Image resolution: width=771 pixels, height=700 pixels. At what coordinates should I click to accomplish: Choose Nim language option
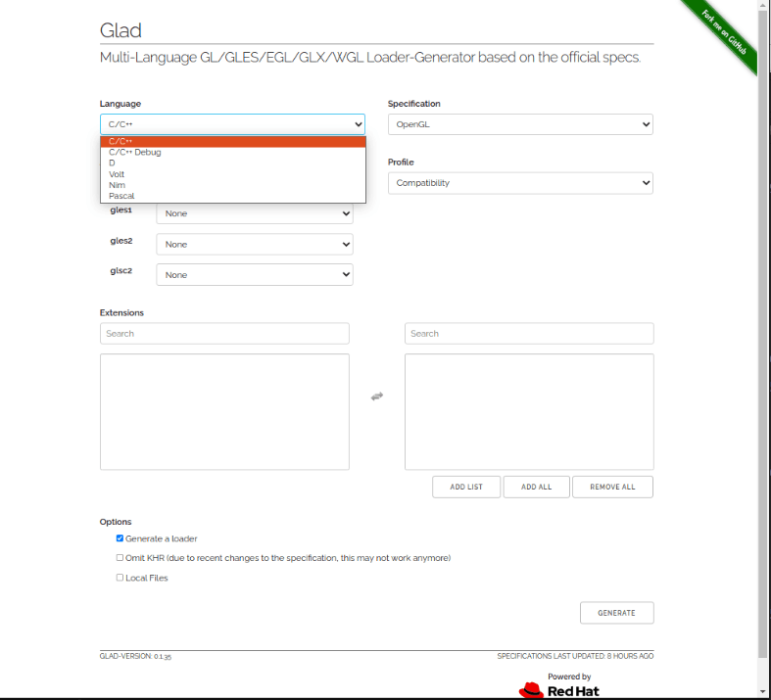pos(232,185)
